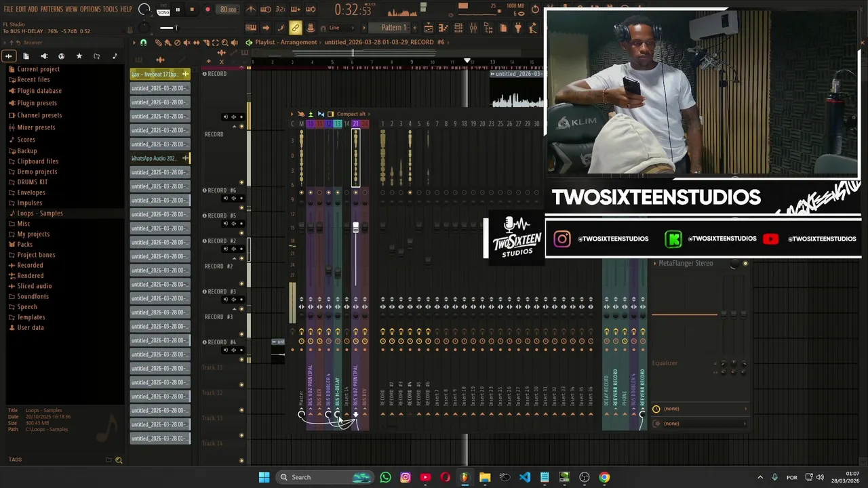Click browser search magnifier icon near TAGS
868x488 pixels.
point(119,460)
